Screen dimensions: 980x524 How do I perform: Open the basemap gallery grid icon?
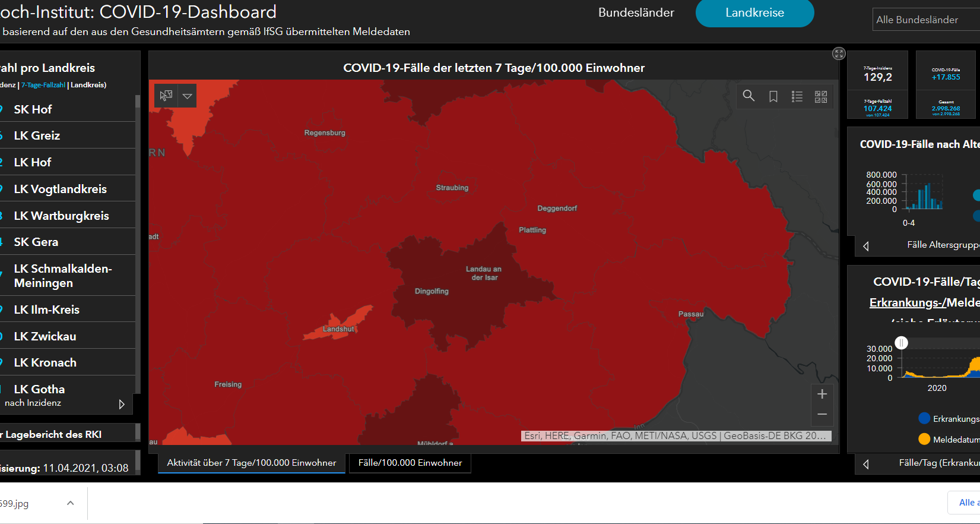click(x=821, y=96)
